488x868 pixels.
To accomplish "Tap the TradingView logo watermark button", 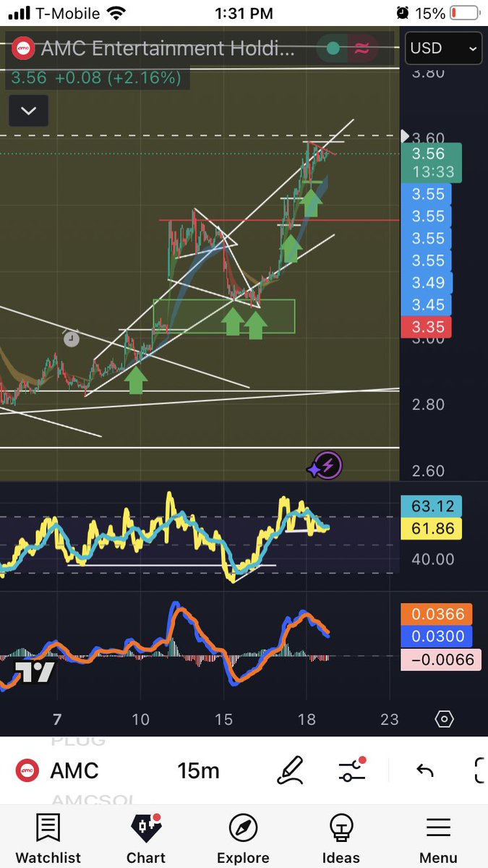I will tap(35, 672).
